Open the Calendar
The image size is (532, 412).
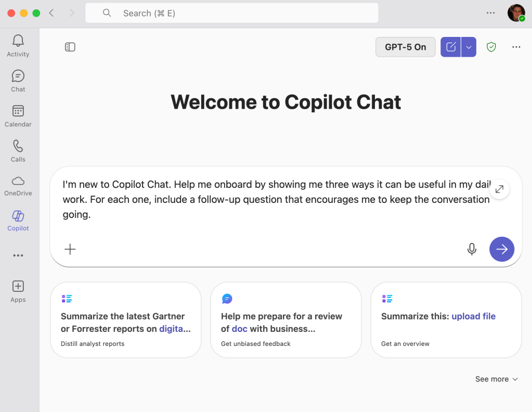tap(18, 115)
